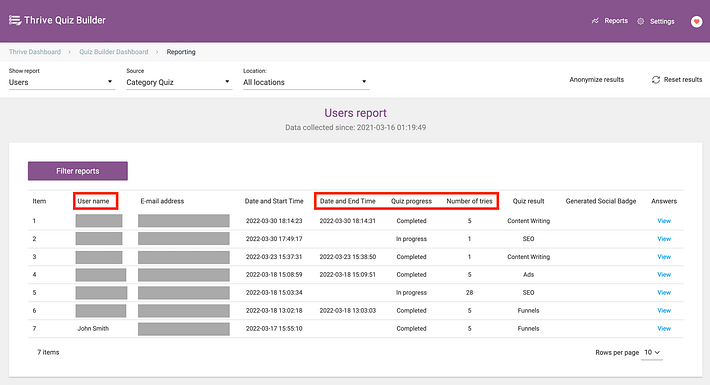Go to Quiz Builder Dashboard breadcrumb
This screenshot has width=710, height=385.
tap(114, 52)
